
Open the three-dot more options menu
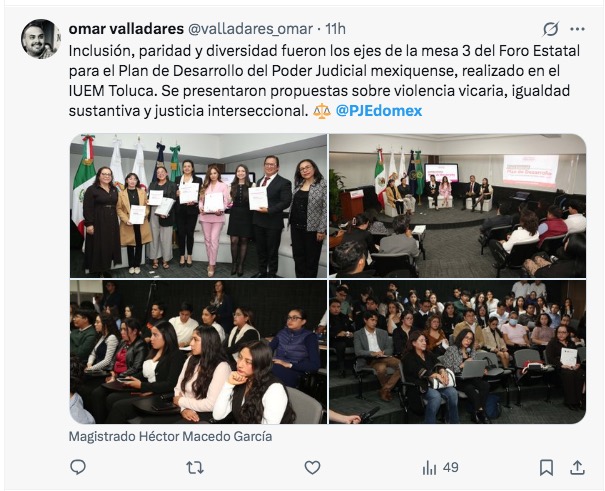coord(577,29)
